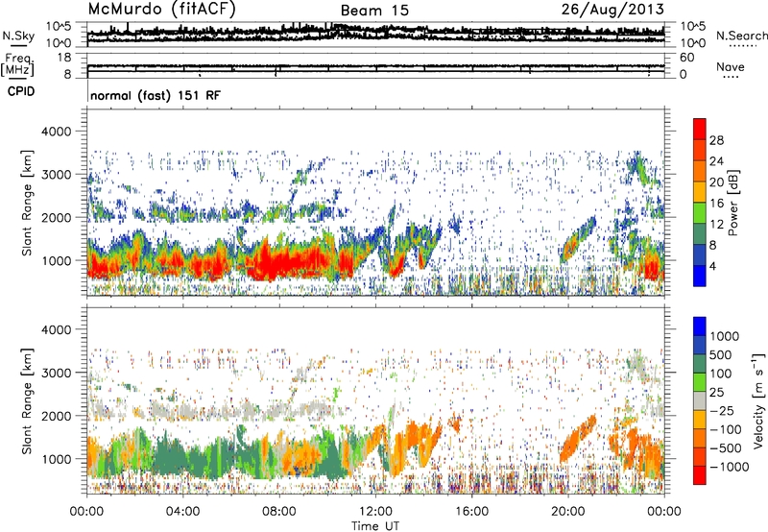Click the '18' frequency axis tick
768x532 pixels.
[x=64, y=58]
